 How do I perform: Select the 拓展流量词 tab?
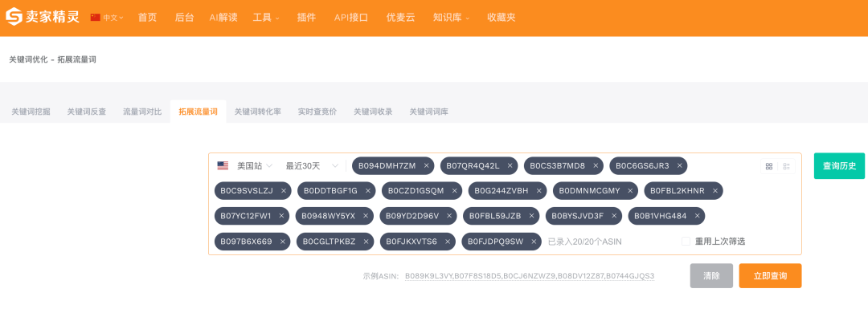coord(199,112)
